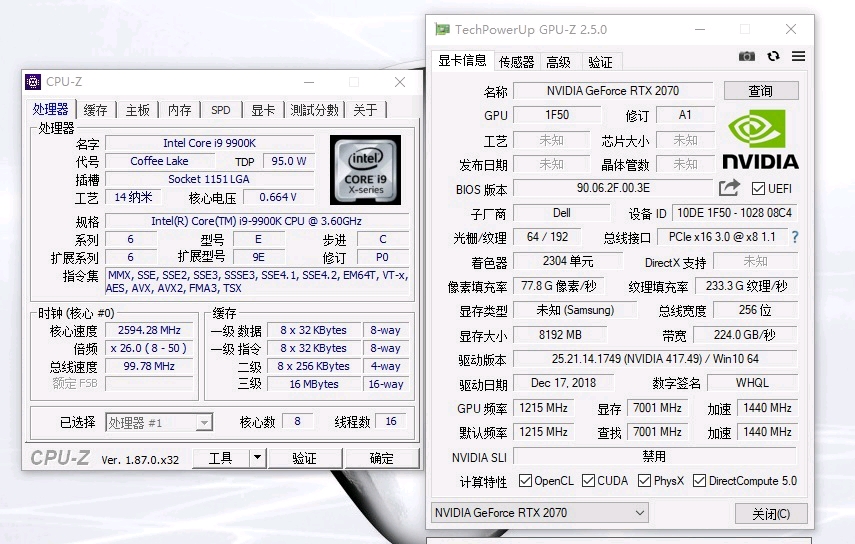
Task: Toggle the DirectCompute 5.0 checkbox
Action: (x=699, y=480)
